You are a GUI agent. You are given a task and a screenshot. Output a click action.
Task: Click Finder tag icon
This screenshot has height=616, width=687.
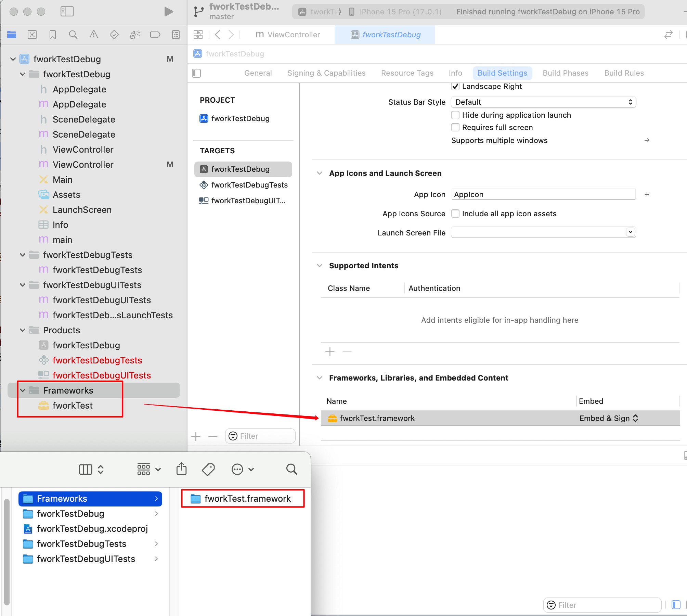pyautogui.click(x=208, y=469)
